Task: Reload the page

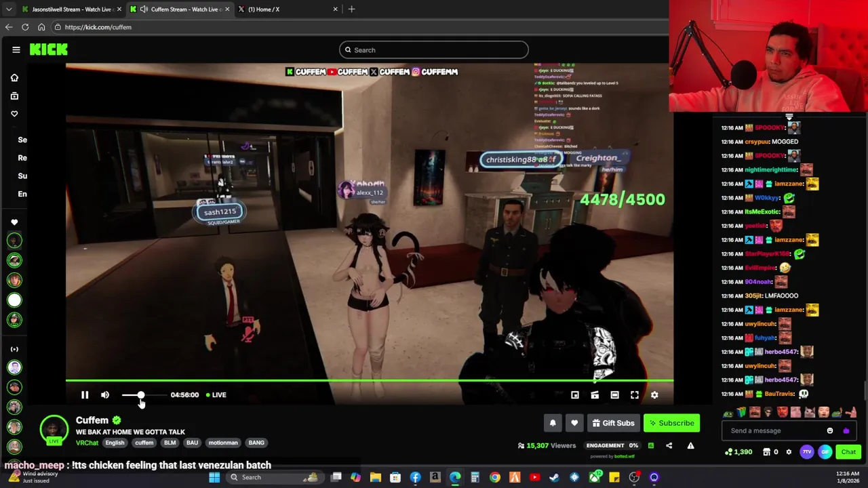Action: click(x=25, y=27)
